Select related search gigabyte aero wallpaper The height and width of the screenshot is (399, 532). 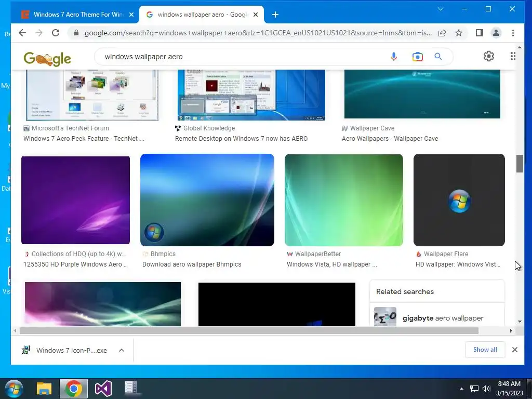(x=437, y=317)
